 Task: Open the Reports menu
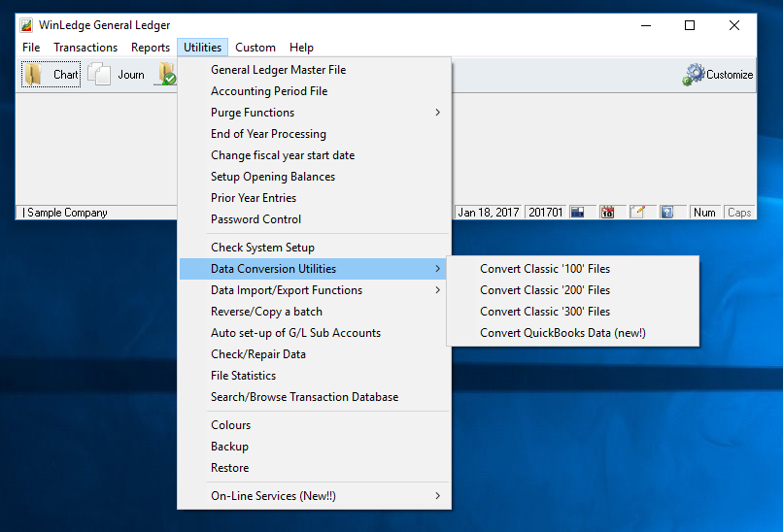tap(151, 48)
